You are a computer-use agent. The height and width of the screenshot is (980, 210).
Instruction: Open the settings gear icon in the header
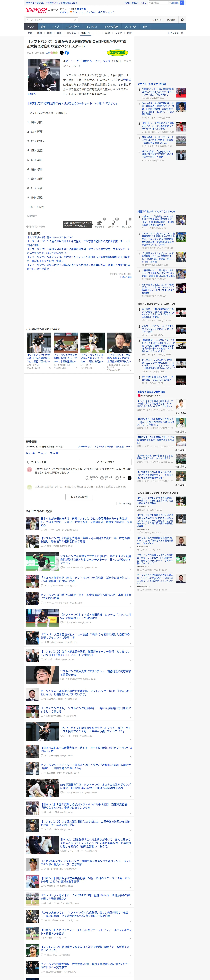182,20
